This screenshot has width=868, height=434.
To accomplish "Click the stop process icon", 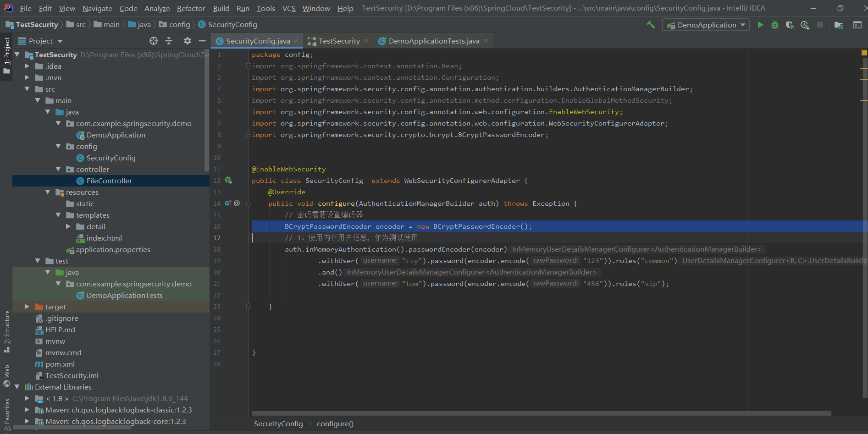I will pyautogui.click(x=820, y=25).
